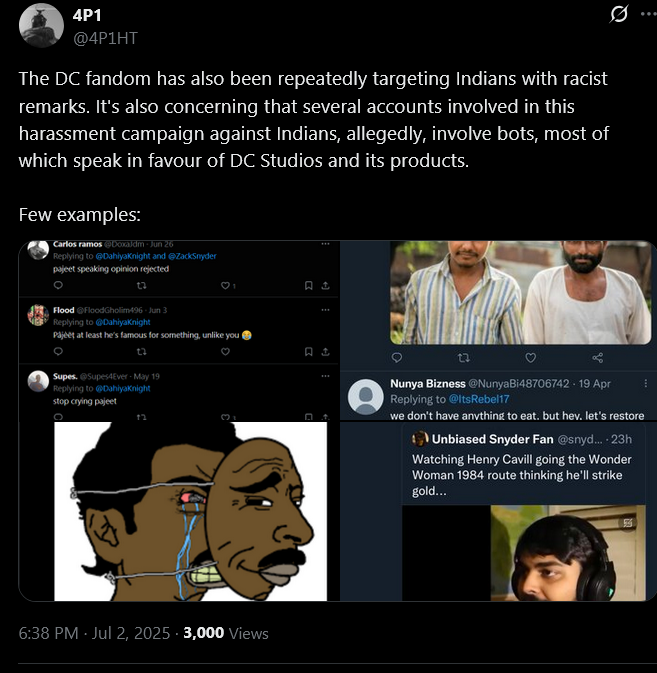
Task: Click the 4P1 profile avatar
Action: click(39, 25)
